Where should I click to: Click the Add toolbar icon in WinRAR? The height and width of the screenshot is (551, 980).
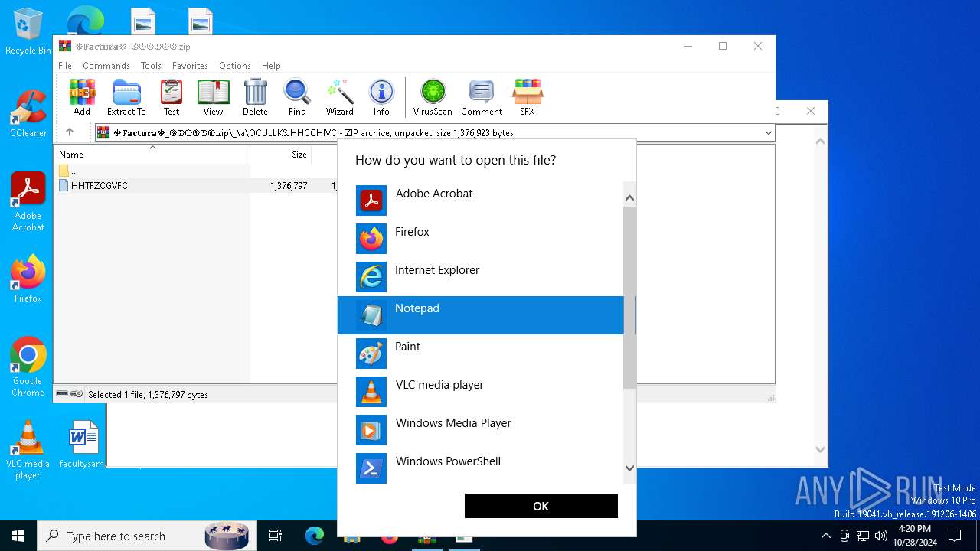(82, 97)
